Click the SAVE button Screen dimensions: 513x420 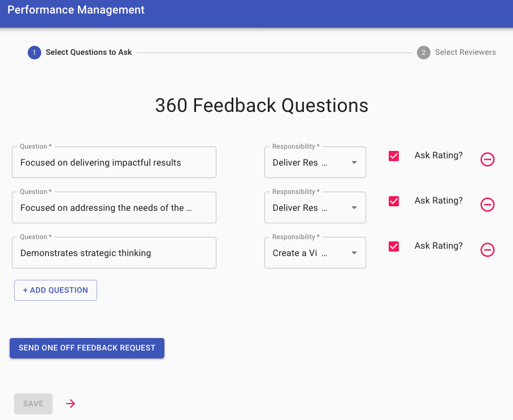point(33,404)
